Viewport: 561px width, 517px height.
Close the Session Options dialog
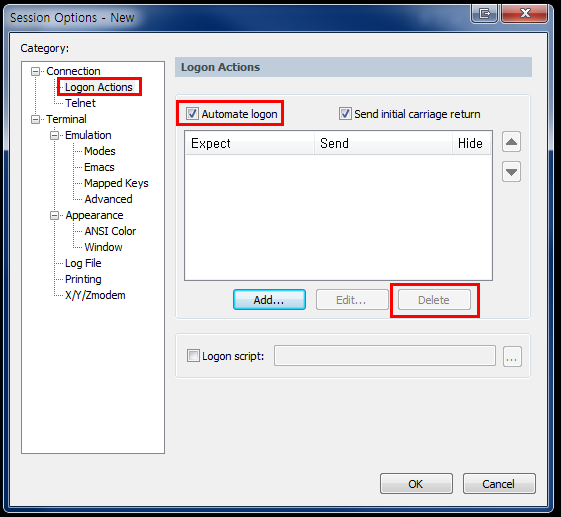pyautogui.click(x=525, y=14)
